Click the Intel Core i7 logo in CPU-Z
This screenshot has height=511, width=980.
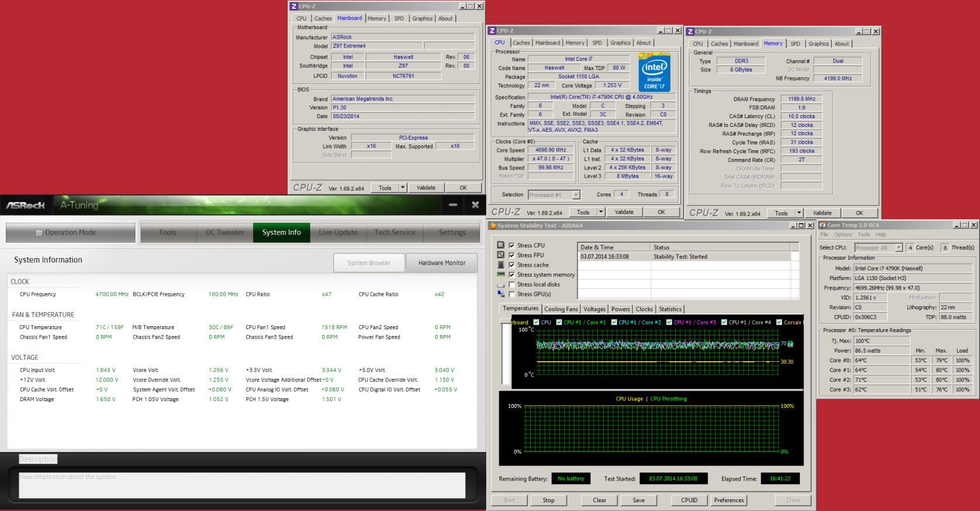click(x=654, y=72)
